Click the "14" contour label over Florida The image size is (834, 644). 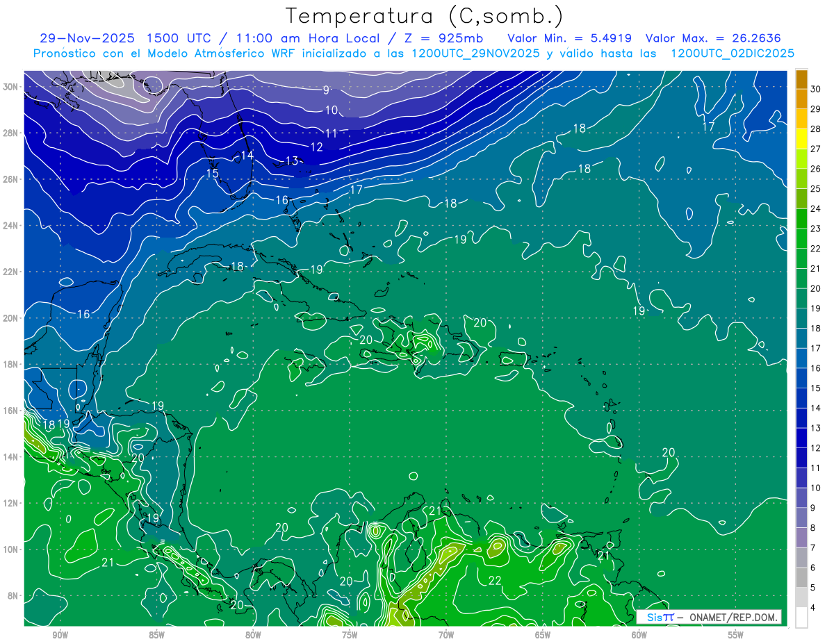point(247,156)
